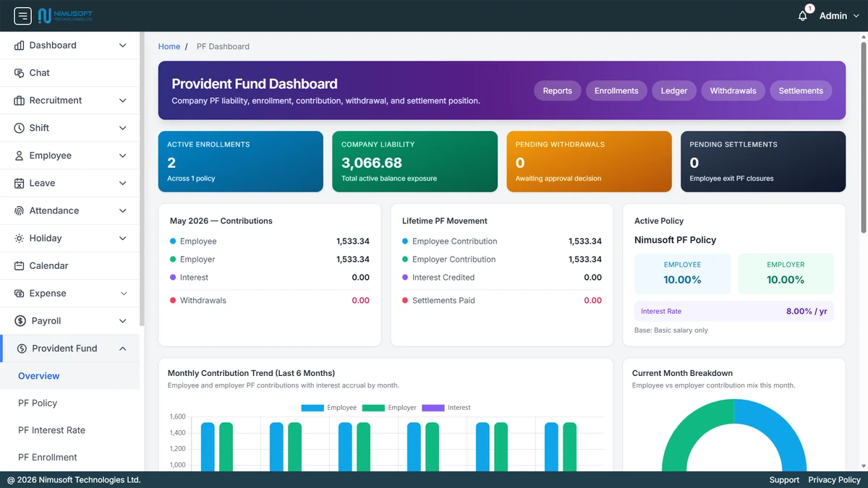Click the 3,066.68 liability value
The width and height of the screenshot is (868, 488).
coord(372,163)
